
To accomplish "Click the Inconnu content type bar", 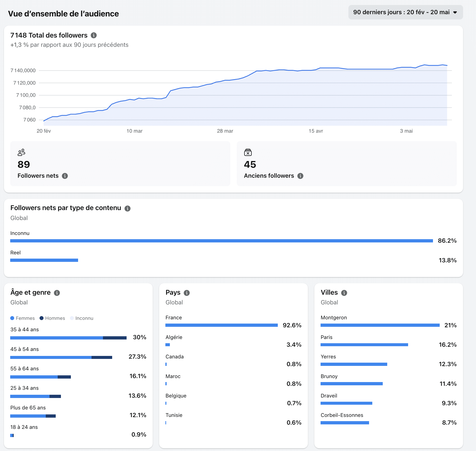I will pyautogui.click(x=222, y=241).
